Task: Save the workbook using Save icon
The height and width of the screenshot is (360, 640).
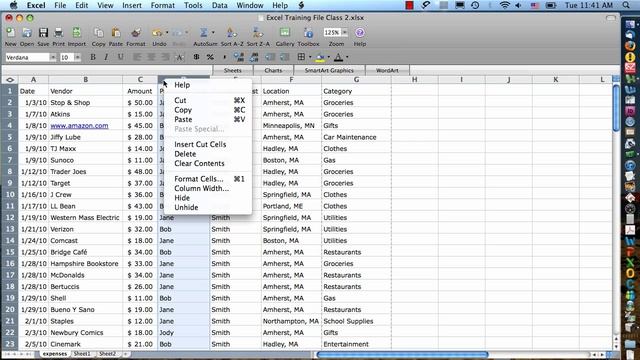Action: [x=43, y=33]
